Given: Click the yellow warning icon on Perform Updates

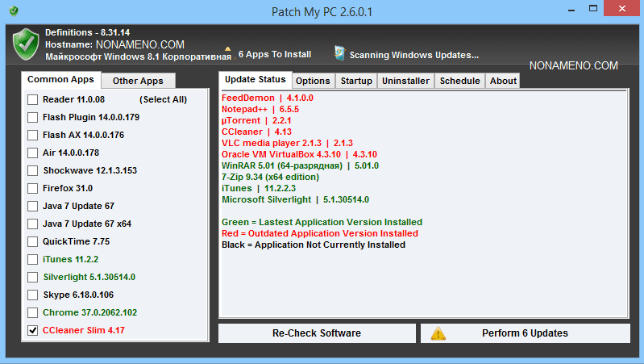Looking at the screenshot, I should click(438, 333).
